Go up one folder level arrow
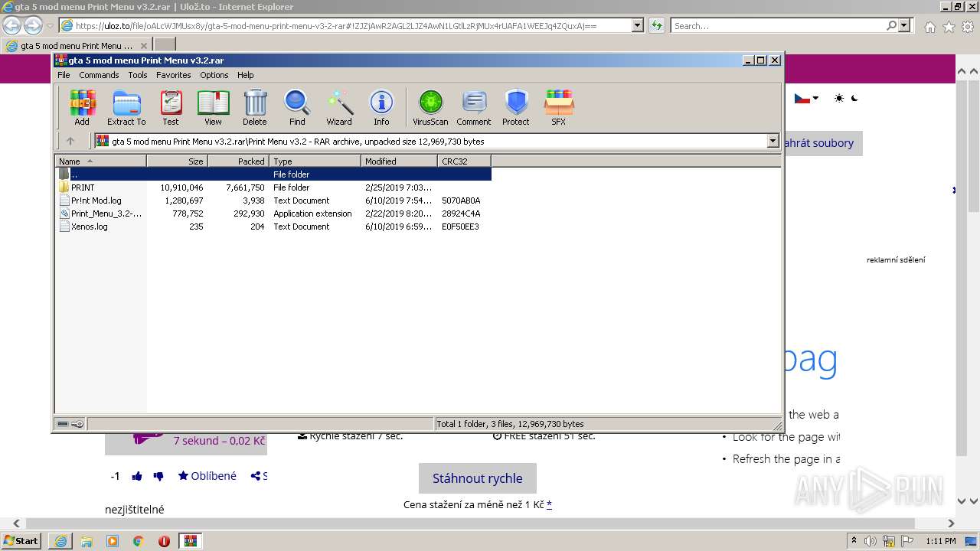The image size is (980, 551). (70, 141)
